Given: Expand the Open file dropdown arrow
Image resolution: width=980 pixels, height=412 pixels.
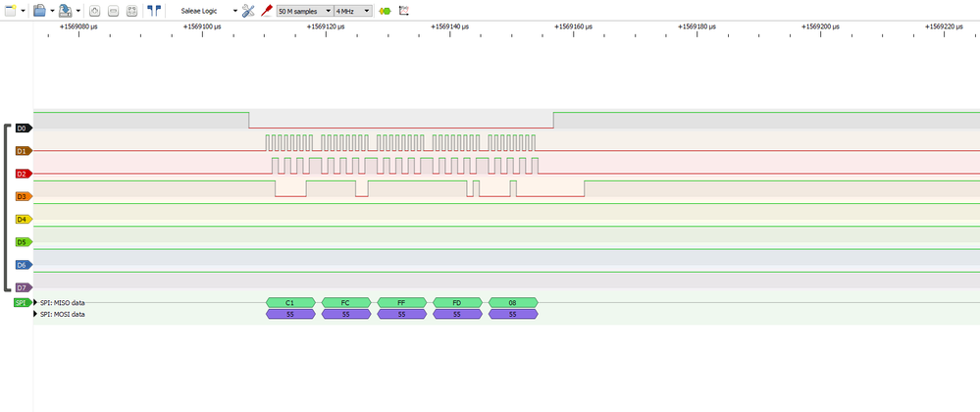Looking at the screenshot, I should pyautogui.click(x=52, y=11).
